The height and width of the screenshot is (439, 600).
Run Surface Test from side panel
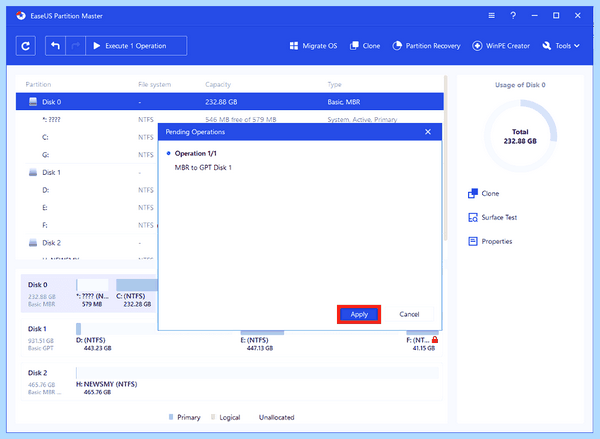(492, 217)
